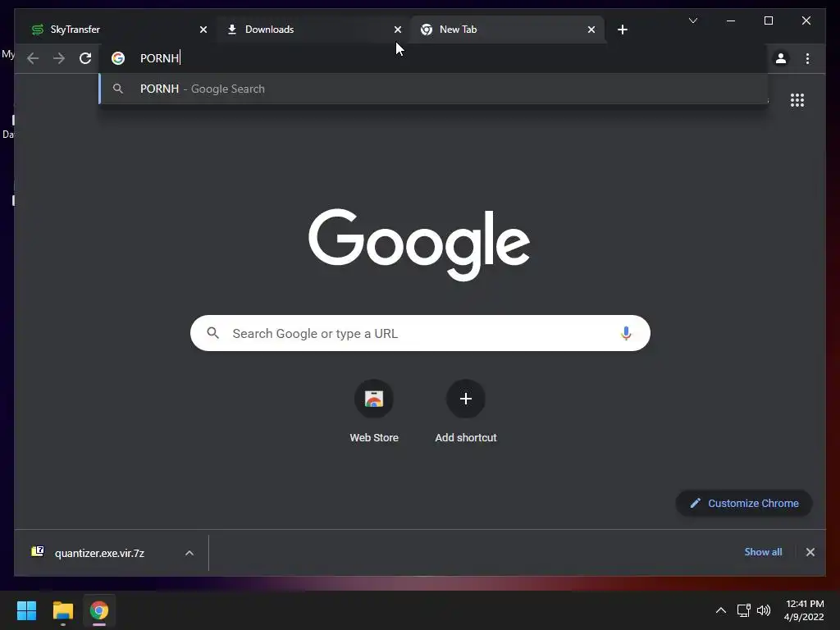Open Customize Chrome
Viewport: 840px width, 630px height.
click(x=744, y=503)
